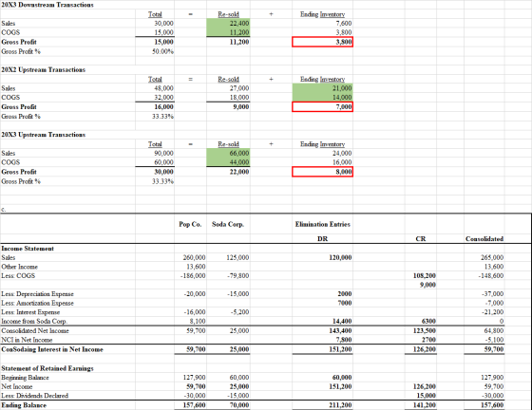Select the red-boxed 8,000 Gross Profit cell
Image resolution: width=532 pixels, height=410 pixels.
pyautogui.click(x=322, y=172)
